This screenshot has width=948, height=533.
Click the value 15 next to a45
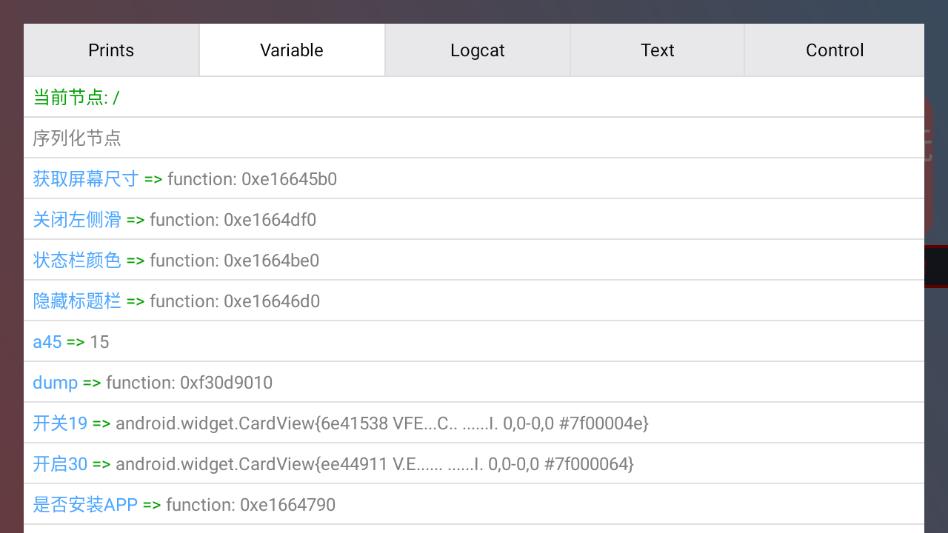pos(99,342)
